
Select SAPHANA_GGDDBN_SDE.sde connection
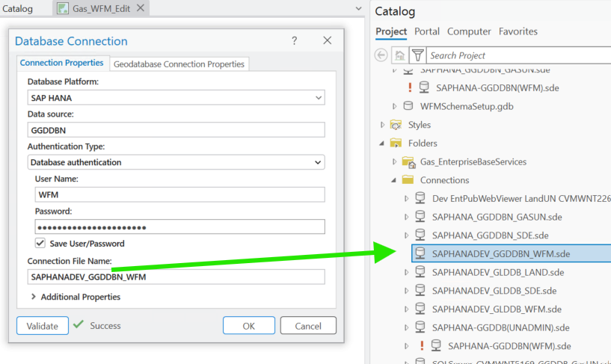(490, 235)
